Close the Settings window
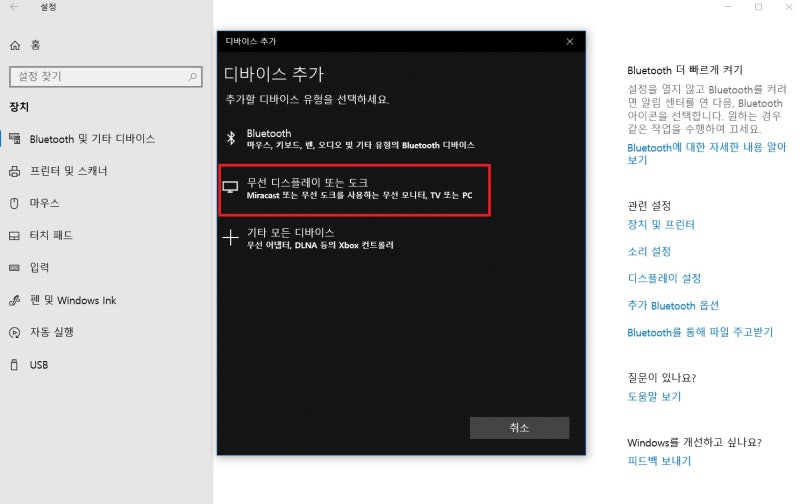800x504 pixels. coord(789,7)
